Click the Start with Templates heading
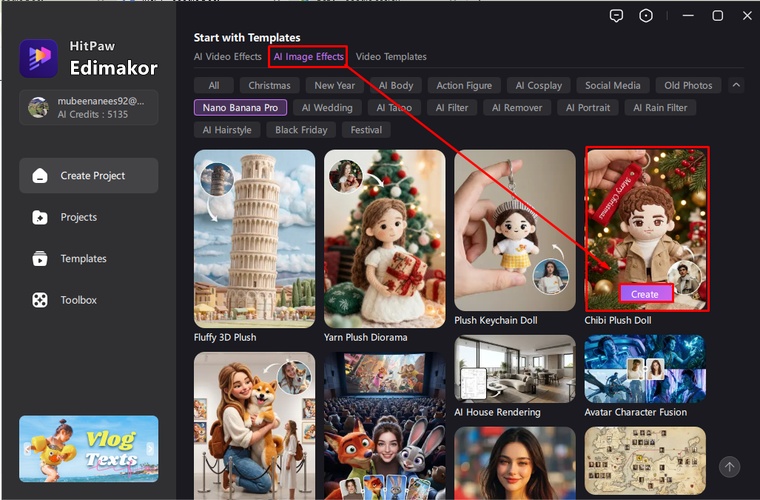Viewport: 760px width, 500px height. point(247,37)
